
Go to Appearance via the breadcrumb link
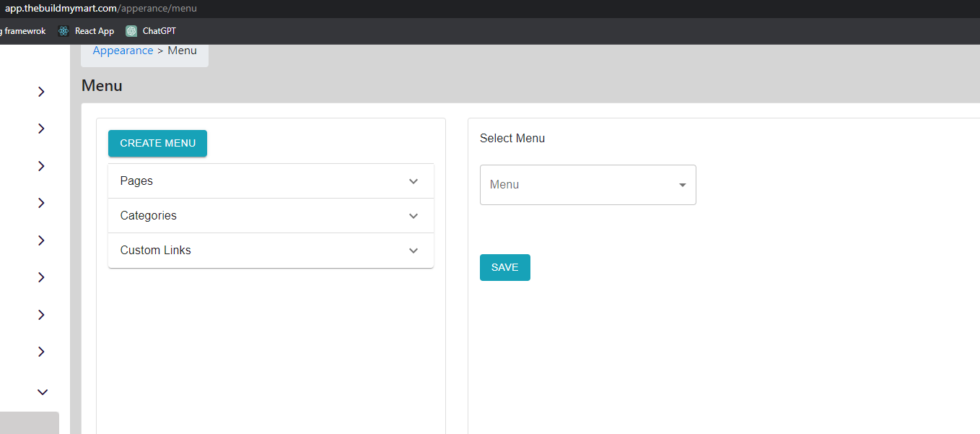coord(123,51)
